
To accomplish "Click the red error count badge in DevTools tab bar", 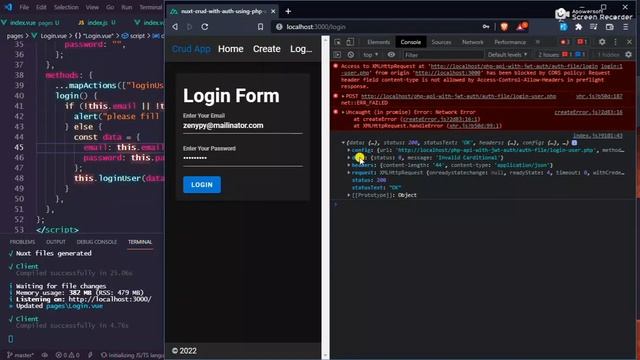I will coord(565,42).
